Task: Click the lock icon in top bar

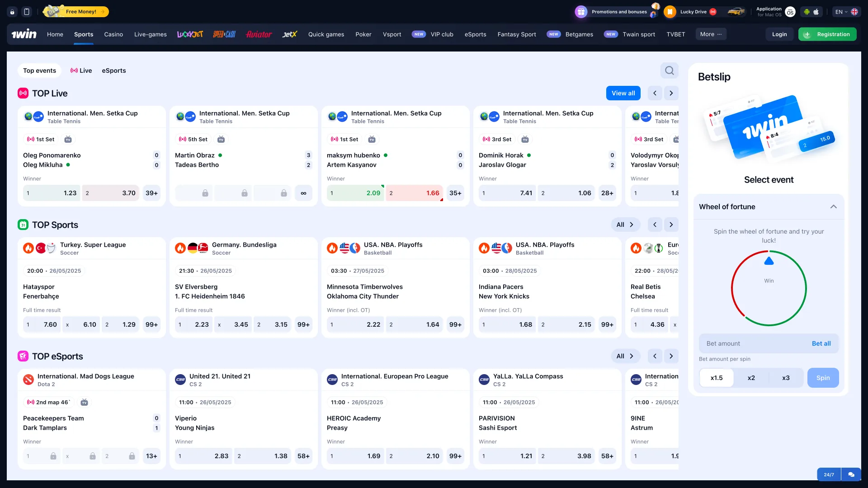Action: (x=12, y=12)
